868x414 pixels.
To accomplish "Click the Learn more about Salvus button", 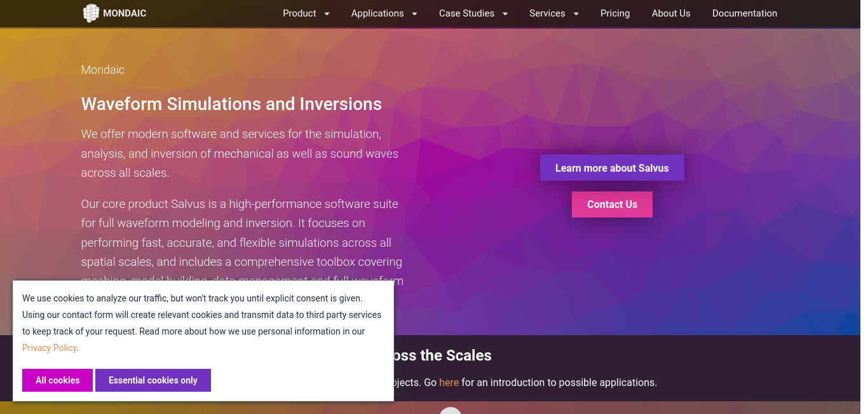I will (612, 168).
